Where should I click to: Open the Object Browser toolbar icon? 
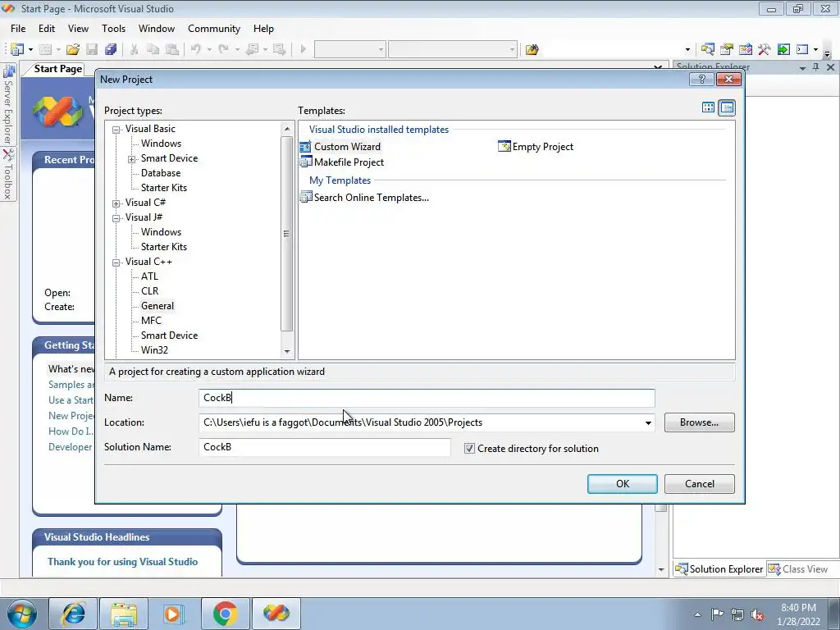coord(745,49)
